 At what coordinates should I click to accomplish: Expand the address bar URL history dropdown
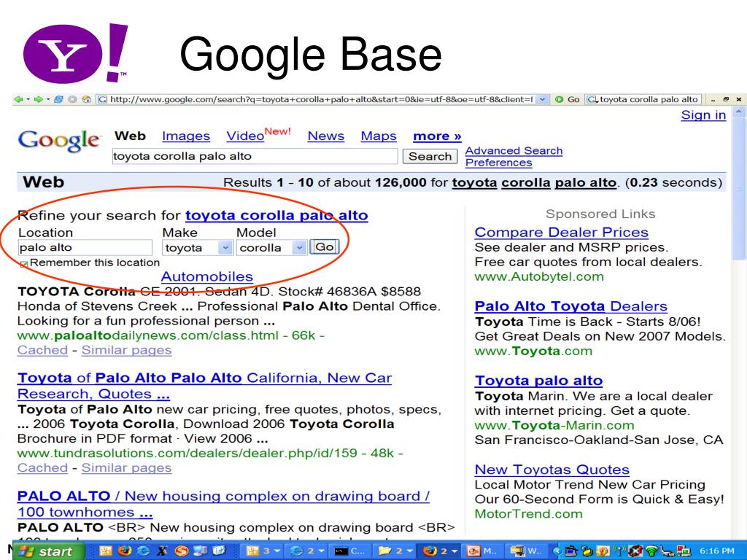click(x=542, y=99)
